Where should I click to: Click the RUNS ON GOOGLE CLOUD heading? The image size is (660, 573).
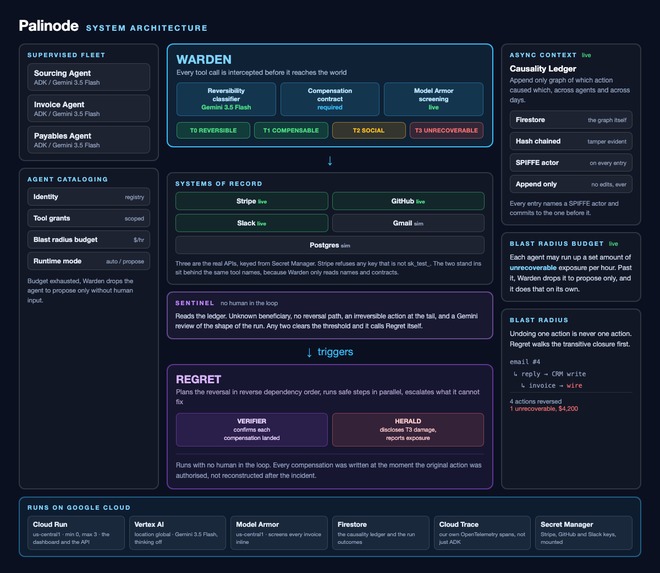coord(79,508)
